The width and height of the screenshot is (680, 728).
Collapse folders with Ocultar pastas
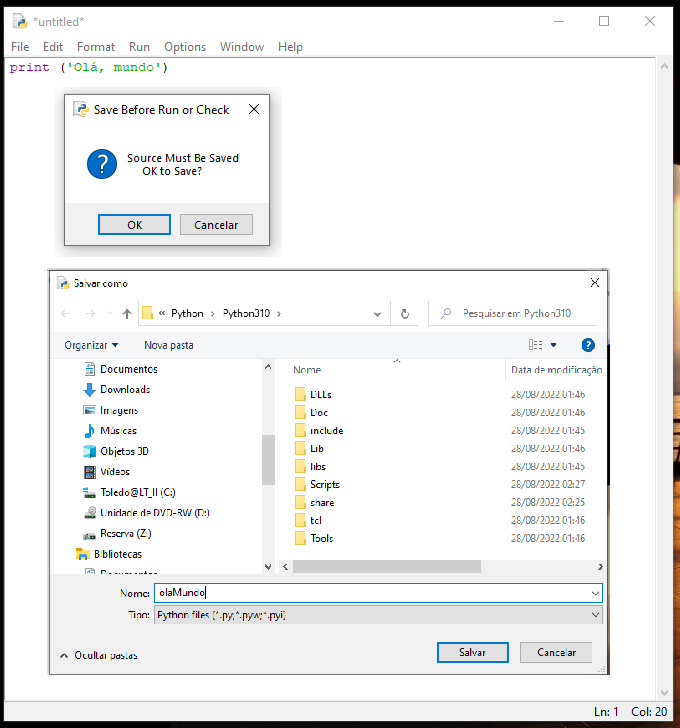[x=98, y=655]
